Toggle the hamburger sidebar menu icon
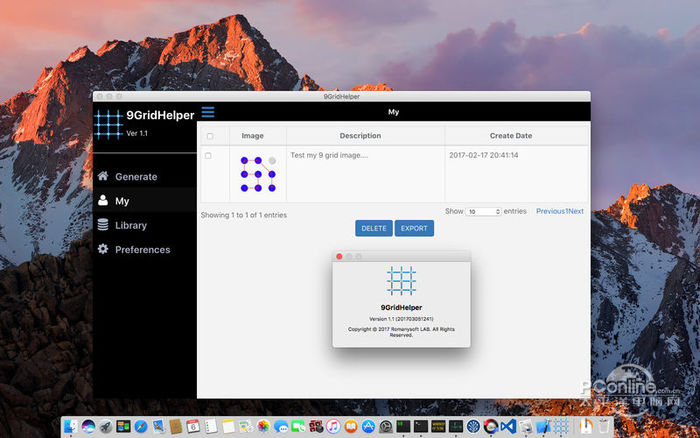This screenshot has width=700, height=438. (x=208, y=112)
